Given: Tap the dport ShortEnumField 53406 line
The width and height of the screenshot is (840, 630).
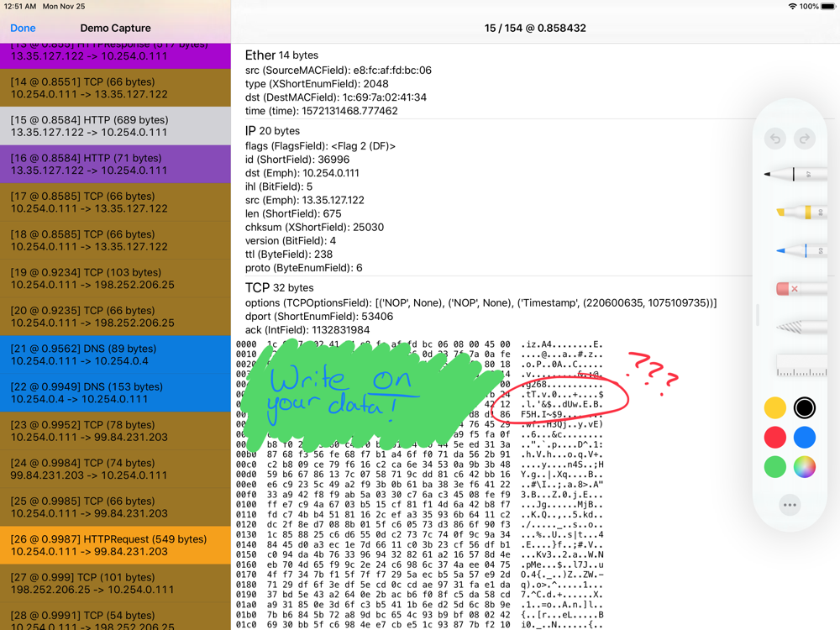Looking at the screenshot, I should pyautogui.click(x=318, y=317).
